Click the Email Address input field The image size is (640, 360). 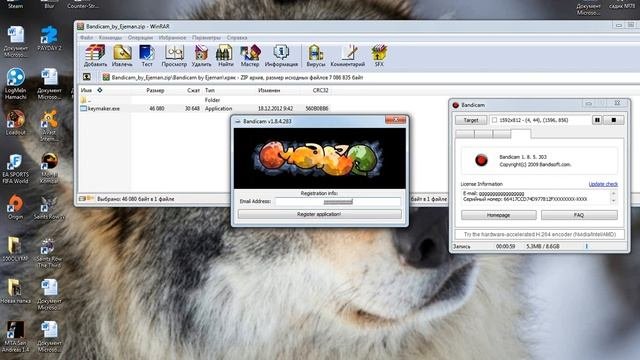(x=338, y=201)
